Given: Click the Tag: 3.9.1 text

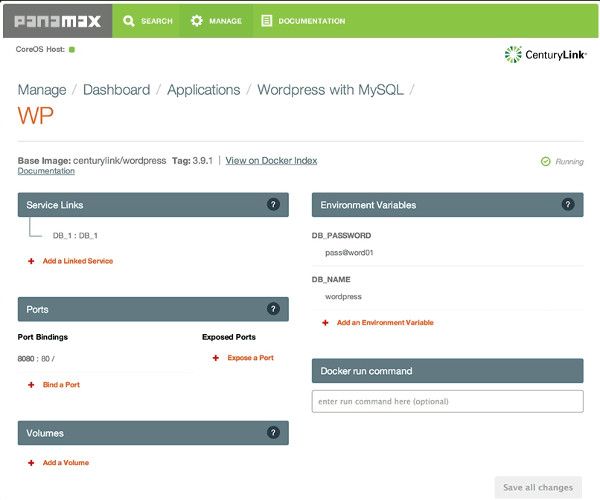Looking at the screenshot, I should 192,161.
